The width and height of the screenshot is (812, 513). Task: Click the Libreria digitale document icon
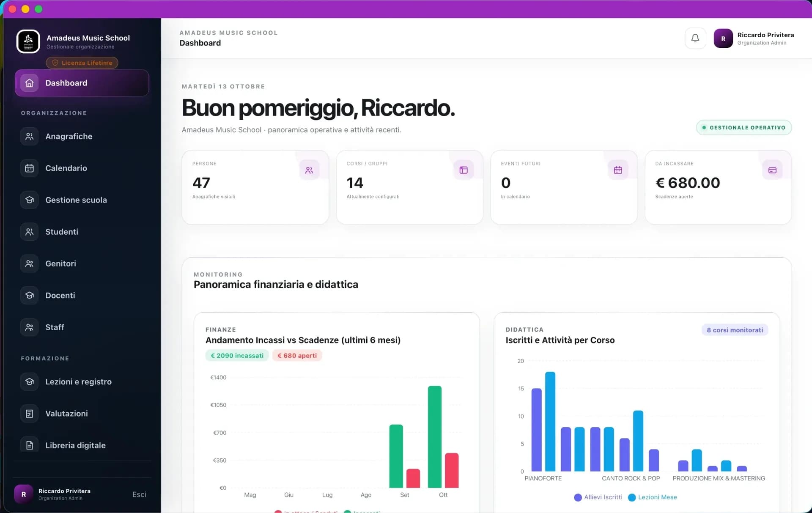29,445
